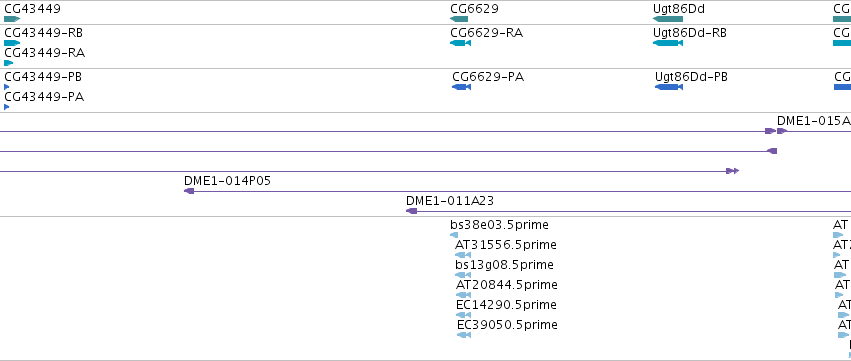Click the Ugt86Dd-PB protein glyph
Screen dimensions: 851x361
coord(669,87)
